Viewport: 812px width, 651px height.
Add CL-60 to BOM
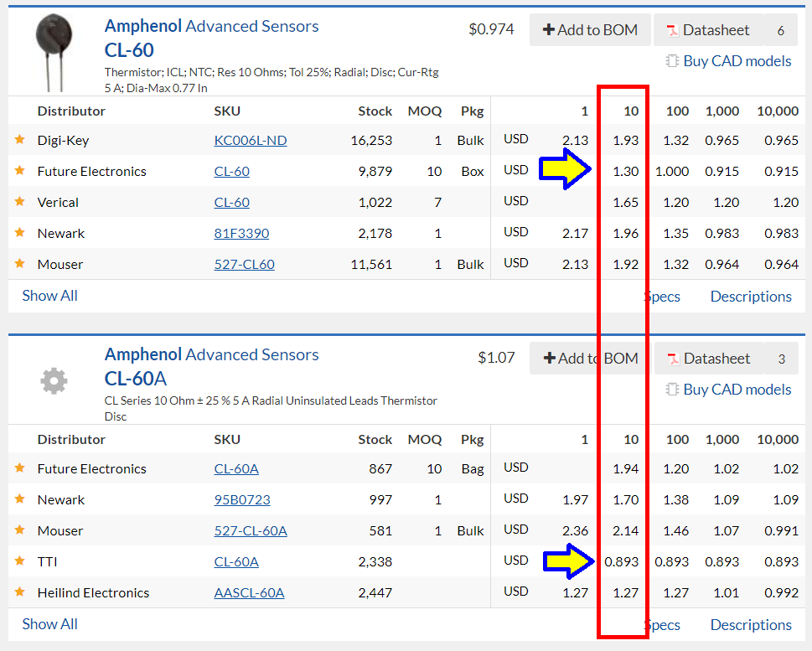tap(590, 30)
